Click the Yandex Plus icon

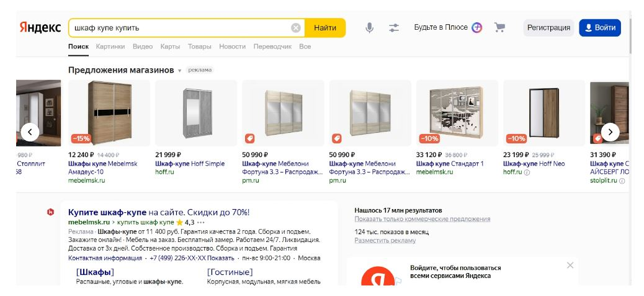[476, 28]
